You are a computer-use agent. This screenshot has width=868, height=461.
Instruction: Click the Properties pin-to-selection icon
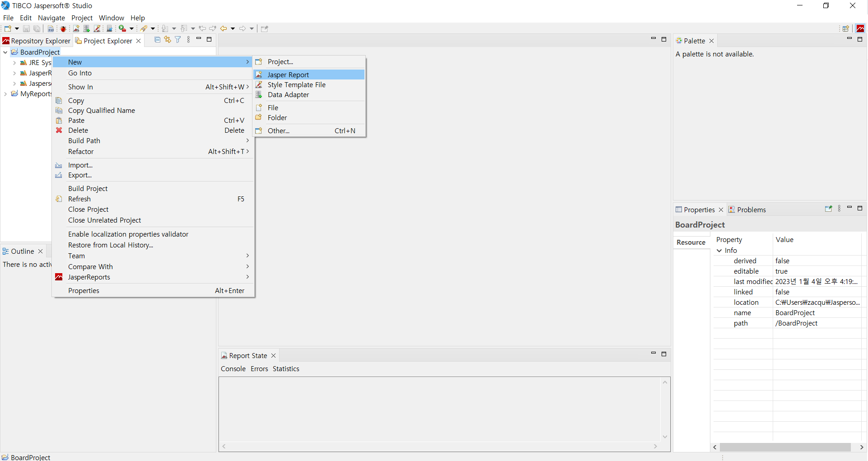(x=828, y=209)
